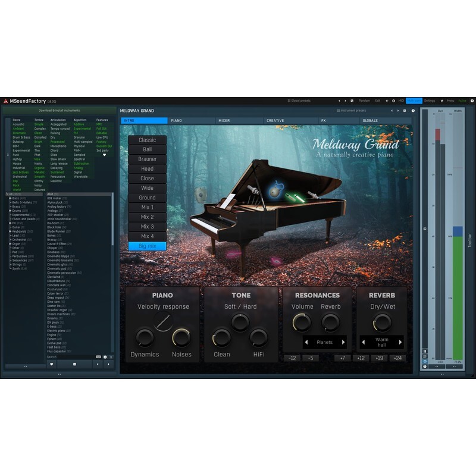Viewport: 476px width, 476px height.
Task: Click the head microphone left of piano
Action: [201, 195]
